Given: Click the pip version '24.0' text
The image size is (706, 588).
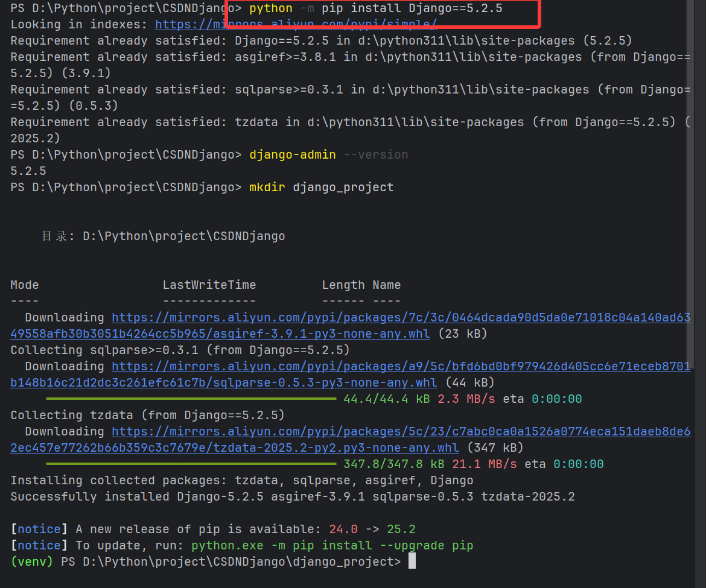Looking at the screenshot, I should (343, 529).
